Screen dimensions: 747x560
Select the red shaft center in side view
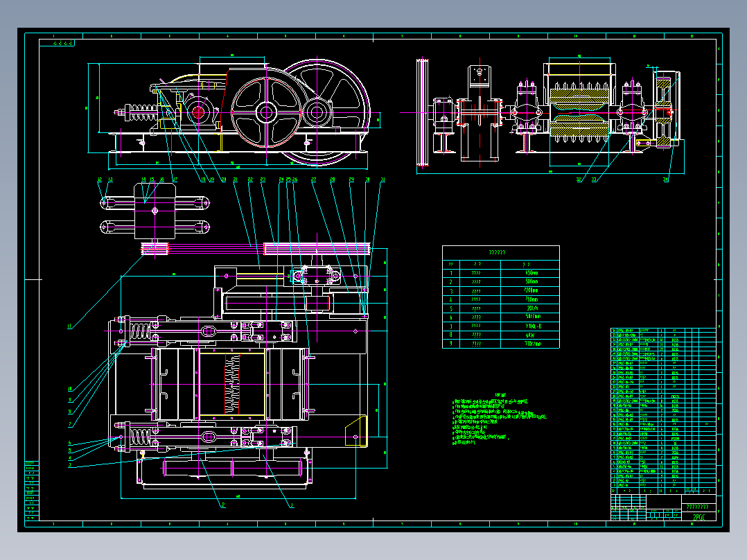click(x=197, y=112)
